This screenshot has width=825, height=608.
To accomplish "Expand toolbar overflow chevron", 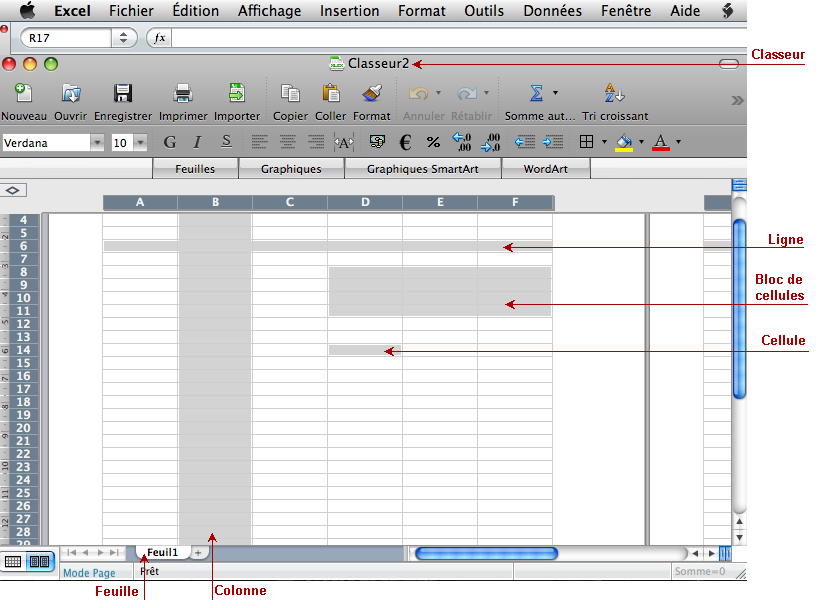I will pyautogui.click(x=737, y=100).
